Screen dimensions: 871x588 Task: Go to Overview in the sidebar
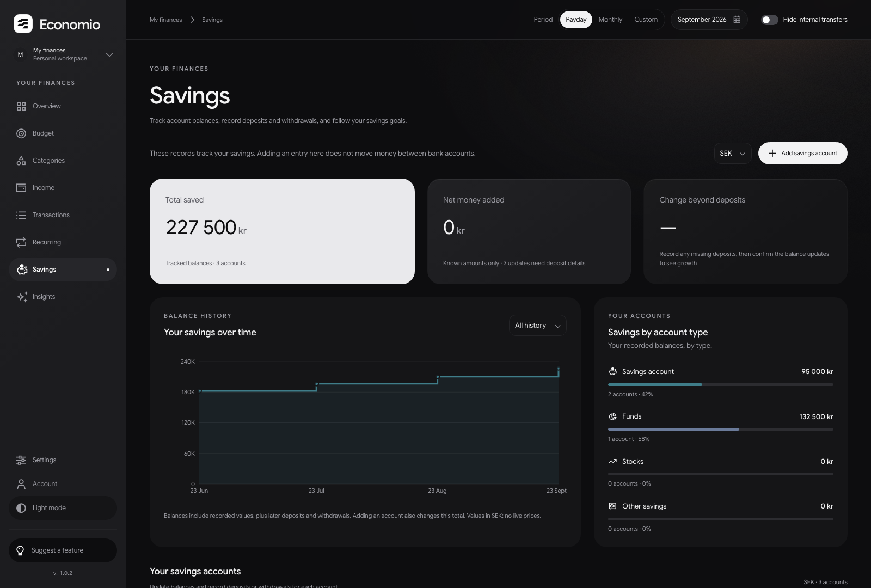[x=63, y=106]
